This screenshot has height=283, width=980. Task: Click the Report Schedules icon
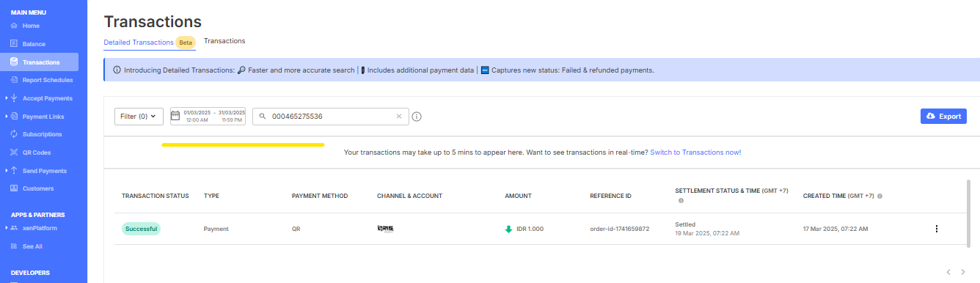click(x=14, y=80)
